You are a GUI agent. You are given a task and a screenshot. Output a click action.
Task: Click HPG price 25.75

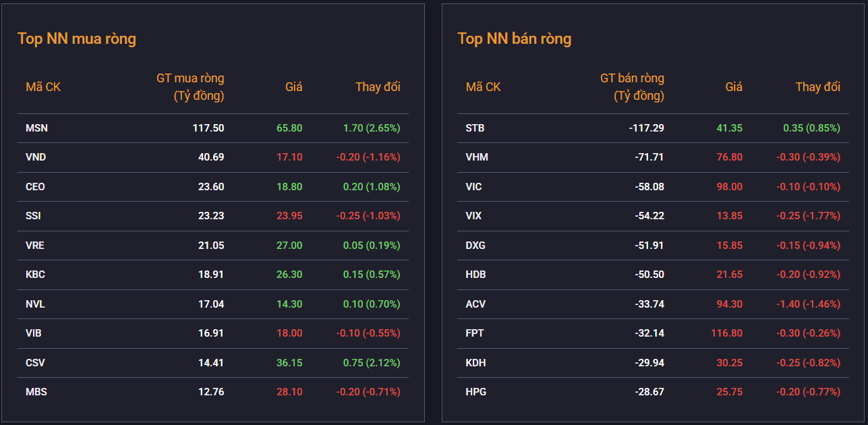[x=729, y=392]
